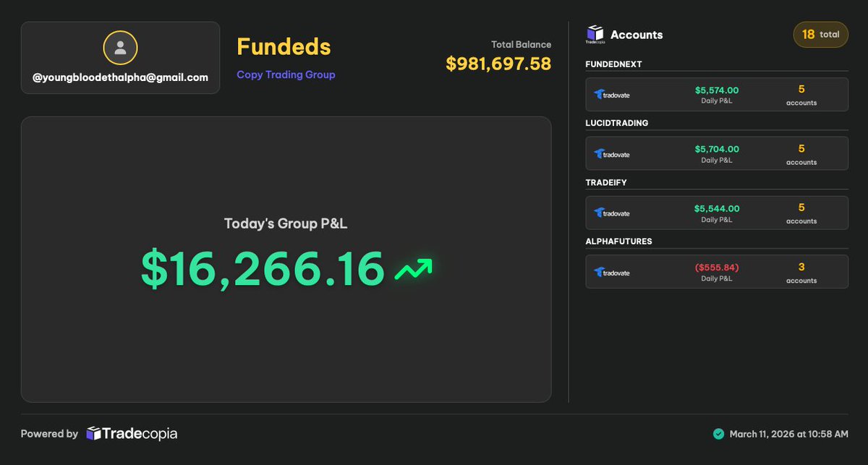Click the Tradovate logo in the TRADEIFY row
868x465 pixels.
click(612, 213)
